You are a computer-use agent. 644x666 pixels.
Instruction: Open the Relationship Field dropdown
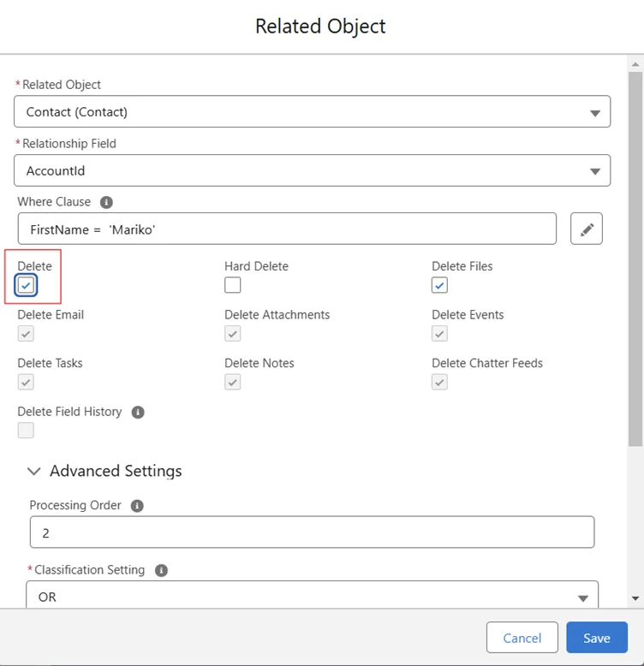pos(312,171)
